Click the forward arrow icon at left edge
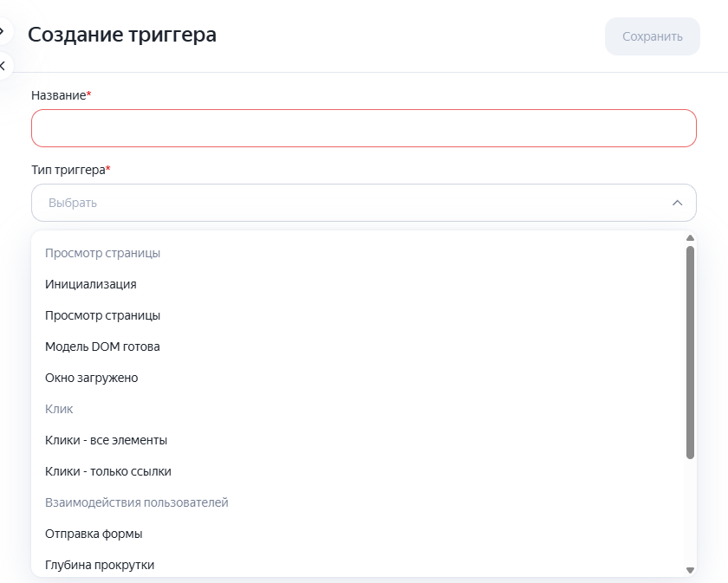The height and width of the screenshot is (583, 728). click(2, 31)
